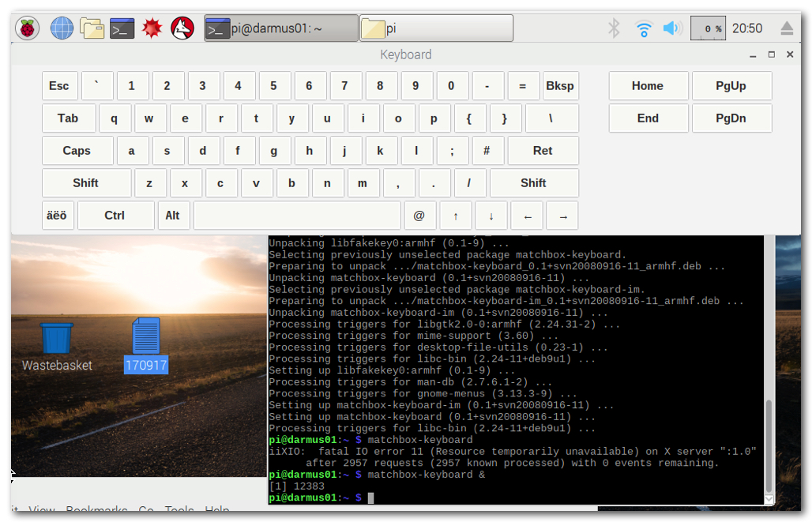Screen dimensions: 812x522
Task: Toggle the Ctrl modifier key
Action: tap(115, 215)
